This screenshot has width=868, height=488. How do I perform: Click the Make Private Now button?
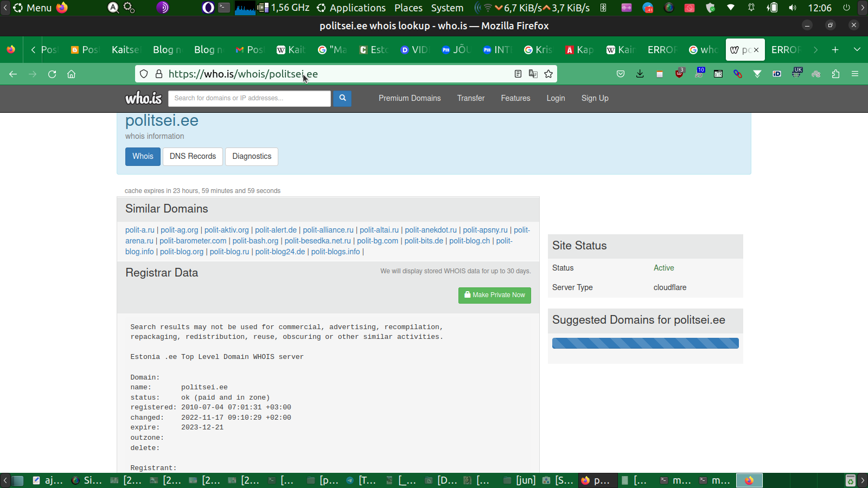[x=495, y=295]
